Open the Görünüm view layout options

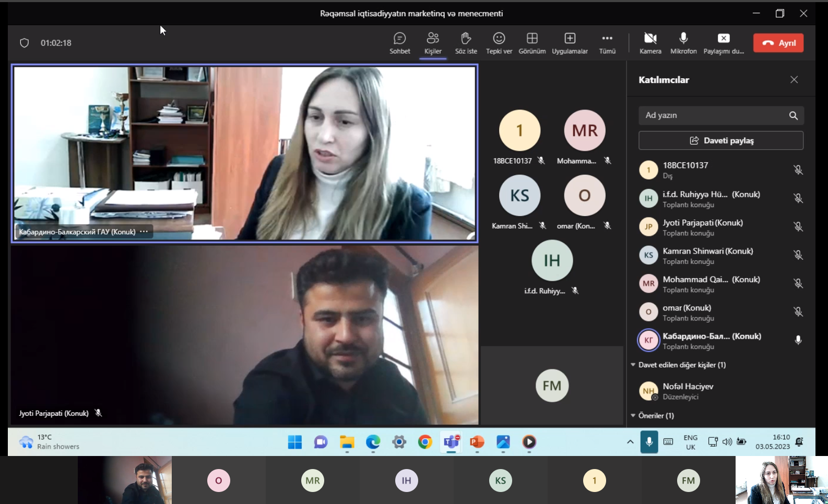coord(531,43)
